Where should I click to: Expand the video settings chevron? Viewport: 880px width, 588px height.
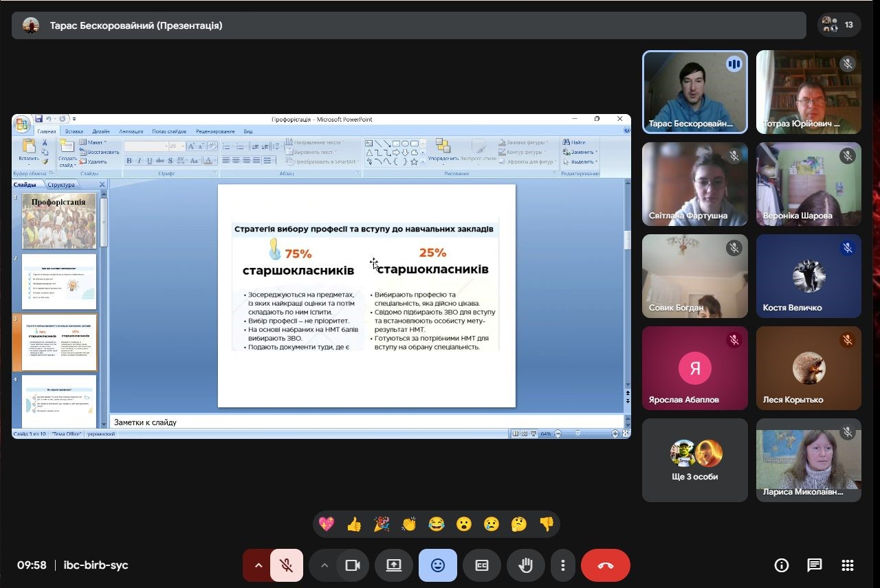[324, 565]
